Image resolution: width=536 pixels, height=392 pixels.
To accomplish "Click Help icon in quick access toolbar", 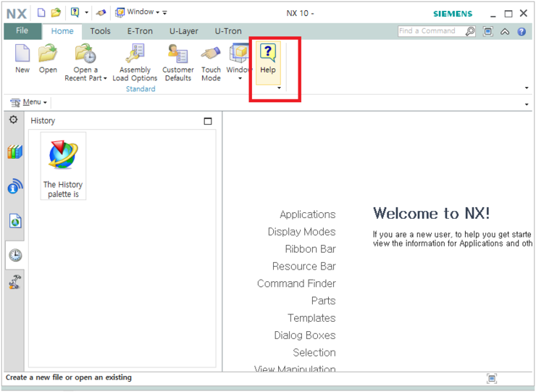I will coord(75,12).
